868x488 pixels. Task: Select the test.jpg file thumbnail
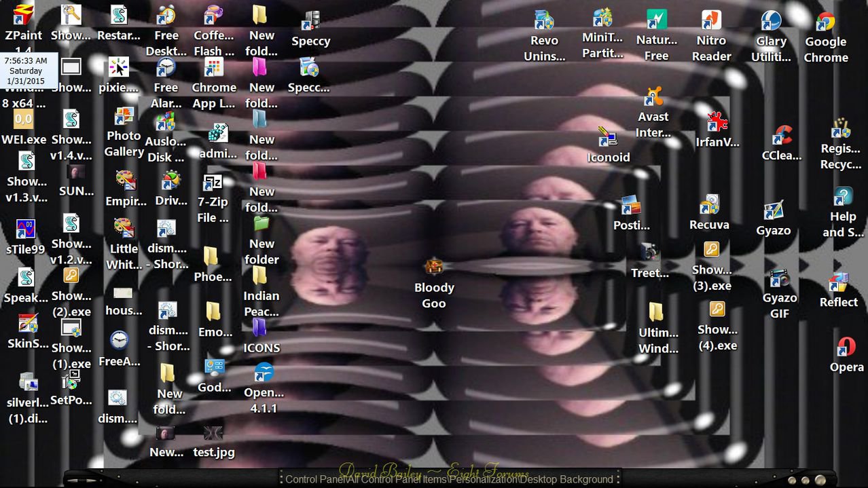[213, 434]
